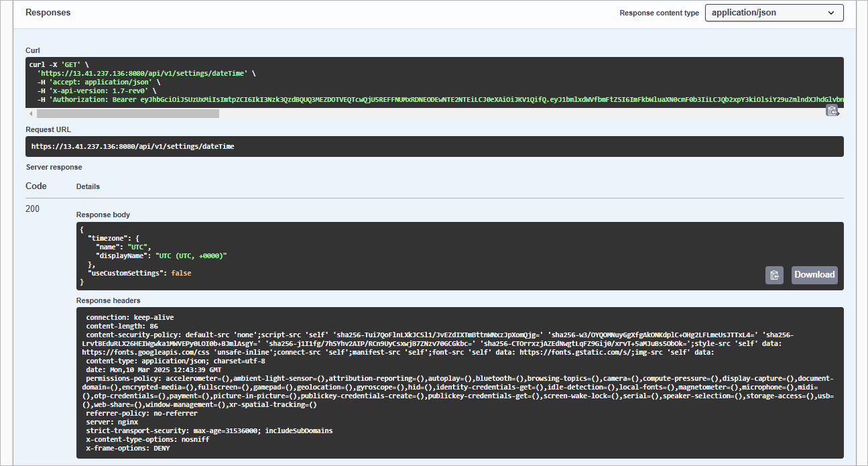The width and height of the screenshot is (868, 466).
Task: Click the server: nginx header
Action: (x=111, y=422)
